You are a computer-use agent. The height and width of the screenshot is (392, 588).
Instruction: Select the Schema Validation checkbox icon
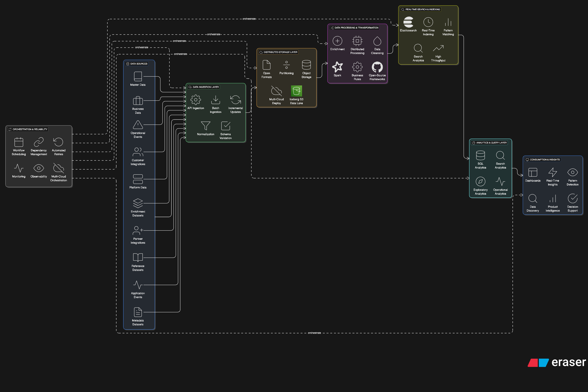click(225, 126)
